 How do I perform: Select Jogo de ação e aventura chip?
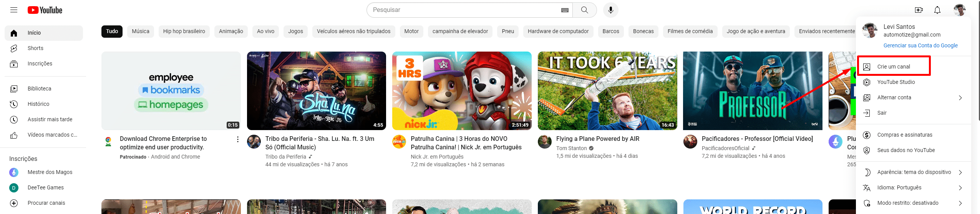(756, 31)
